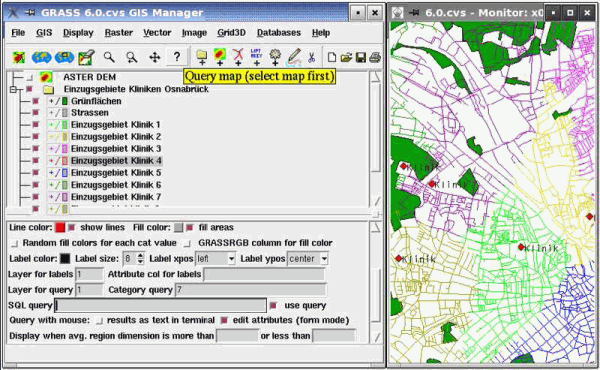Image resolution: width=600 pixels, height=370 pixels.
Task: Enable random fill colors for each cat value
Action: click(15, 243)
